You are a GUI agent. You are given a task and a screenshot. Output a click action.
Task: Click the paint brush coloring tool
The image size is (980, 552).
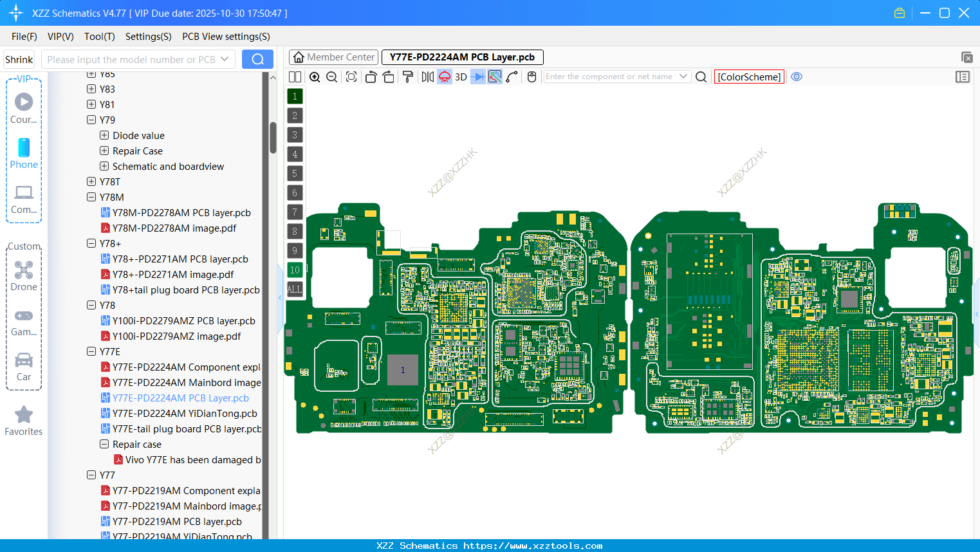[407, 77]
